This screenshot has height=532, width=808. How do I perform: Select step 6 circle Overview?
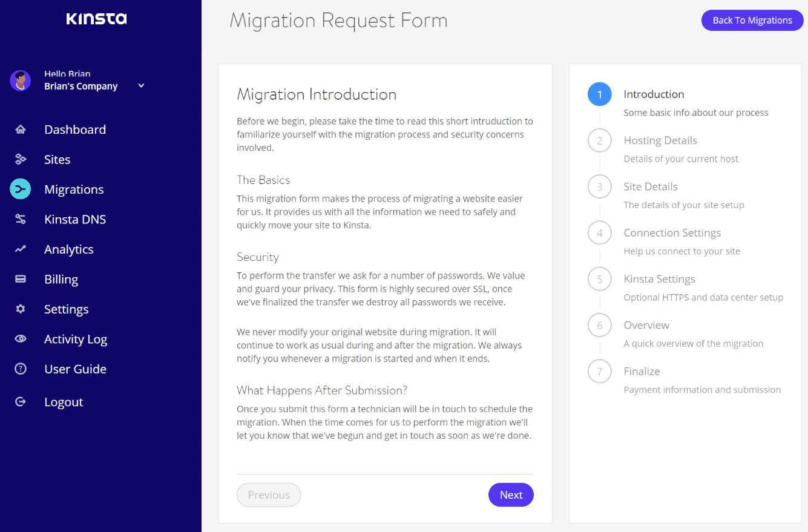(x=600, y=325)
